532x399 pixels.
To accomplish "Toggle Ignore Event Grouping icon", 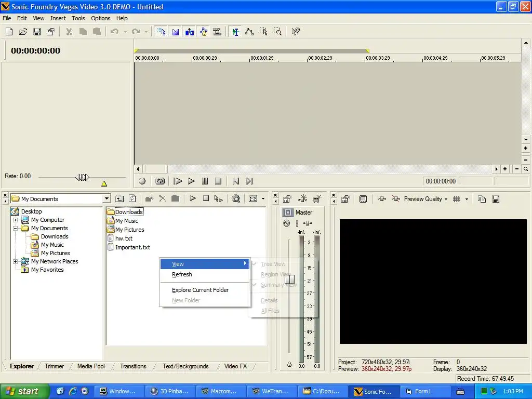I will (217, 32).
